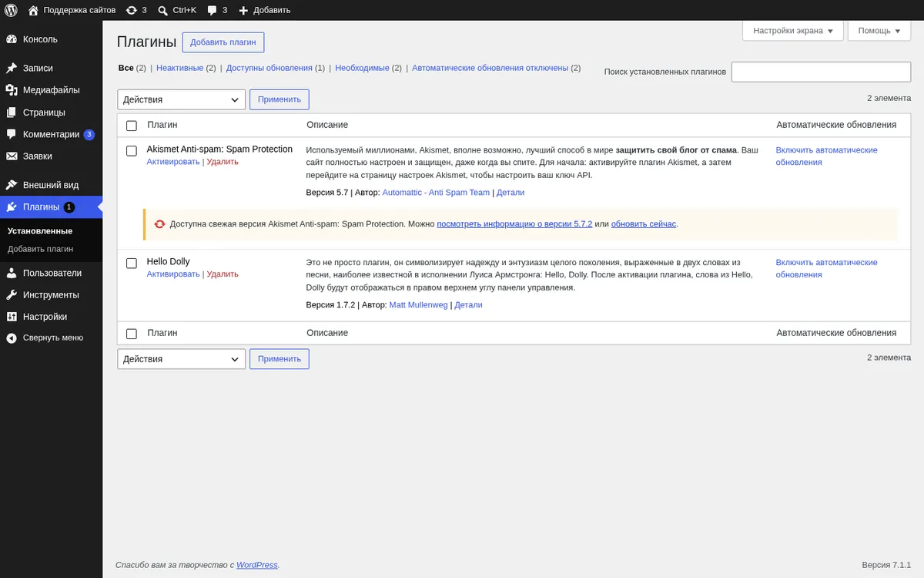The image size is (924, 578).
Task: Filter by Автоматические обновления отключены
Action: coord(490,68)
